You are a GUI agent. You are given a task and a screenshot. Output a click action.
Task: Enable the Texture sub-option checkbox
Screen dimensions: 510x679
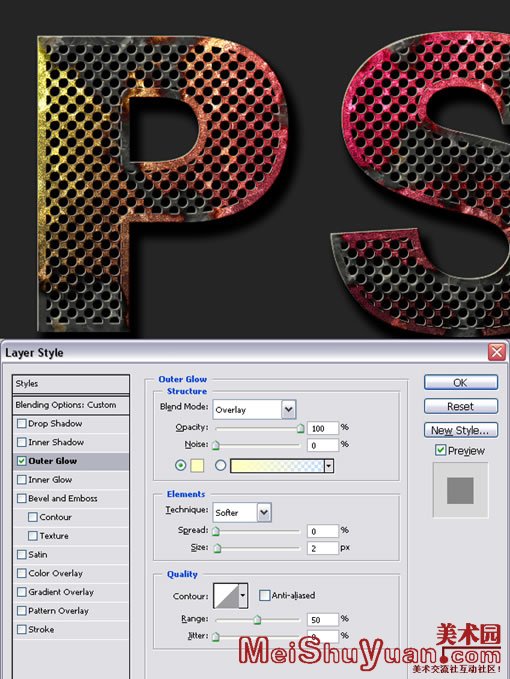[32, 536]
